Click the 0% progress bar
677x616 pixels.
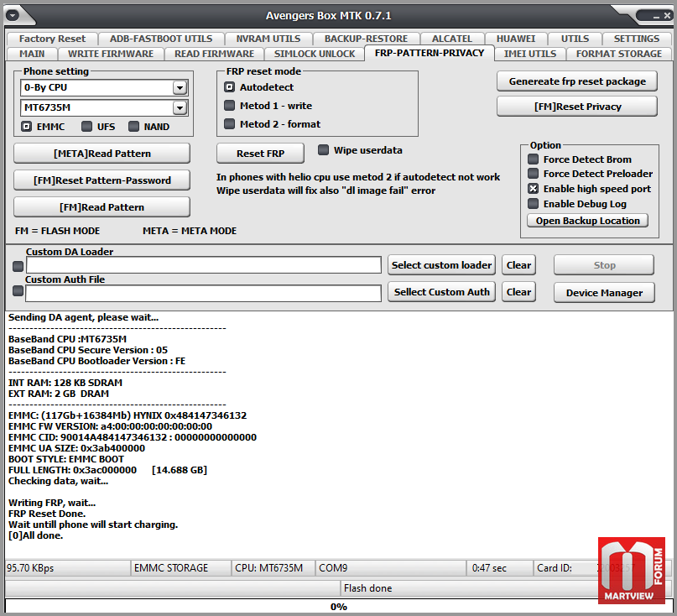[339, 607]
